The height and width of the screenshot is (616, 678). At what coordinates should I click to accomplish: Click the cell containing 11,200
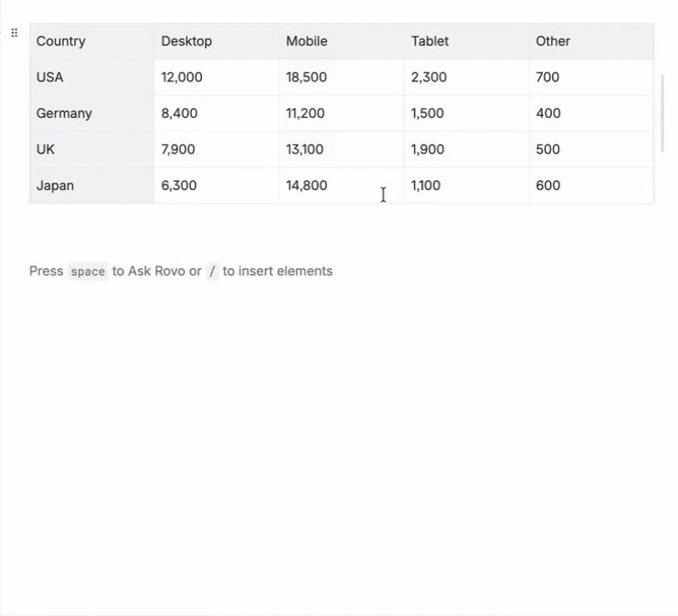point(342,113)
